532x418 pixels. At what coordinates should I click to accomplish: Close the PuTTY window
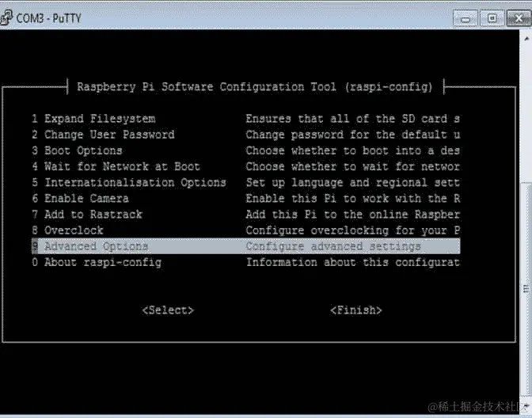click(519, 18)
